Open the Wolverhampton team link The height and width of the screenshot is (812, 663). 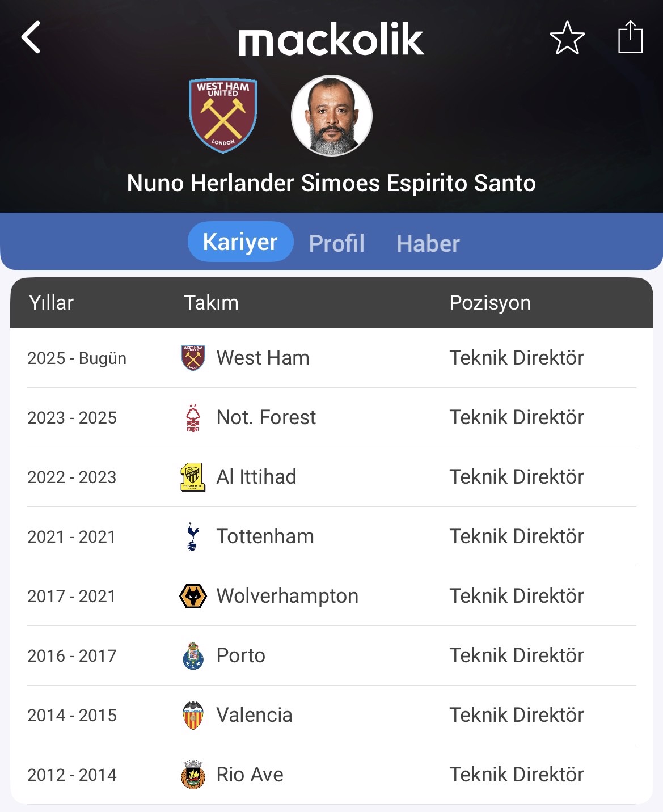(x=288, y=596)
